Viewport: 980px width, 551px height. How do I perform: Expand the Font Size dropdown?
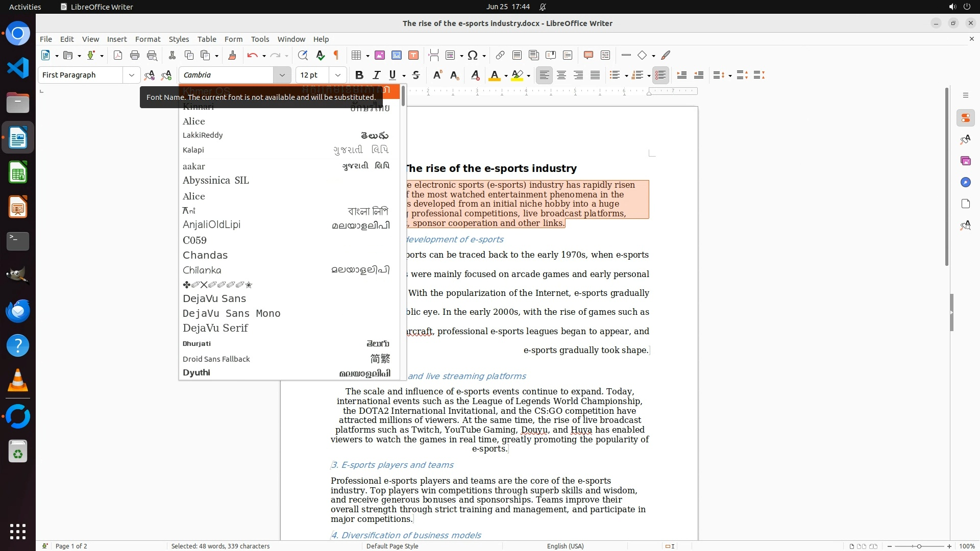(337, 75)
